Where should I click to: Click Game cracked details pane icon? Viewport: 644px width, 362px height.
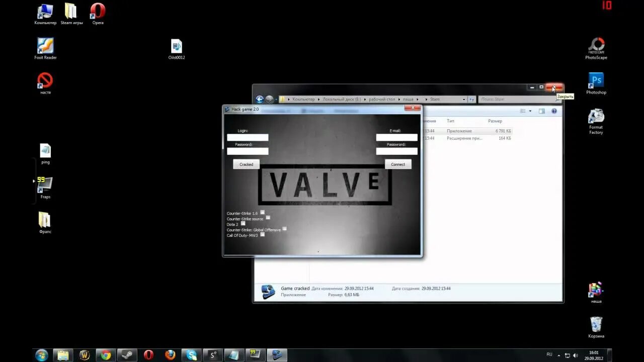268,292
